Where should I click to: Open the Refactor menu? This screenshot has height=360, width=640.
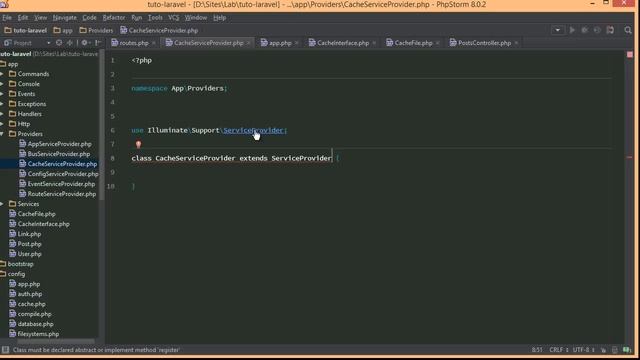pyautogui.click(x=113, y=18)
